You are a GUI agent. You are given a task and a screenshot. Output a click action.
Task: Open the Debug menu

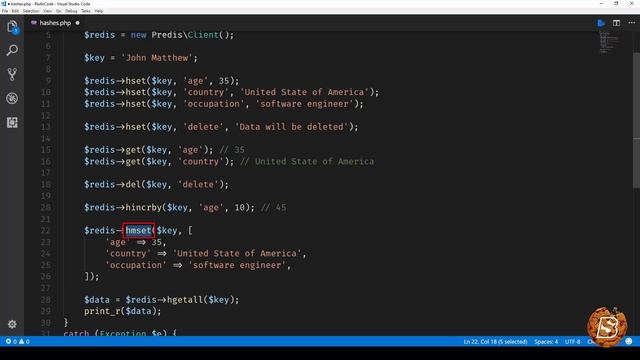71,11
